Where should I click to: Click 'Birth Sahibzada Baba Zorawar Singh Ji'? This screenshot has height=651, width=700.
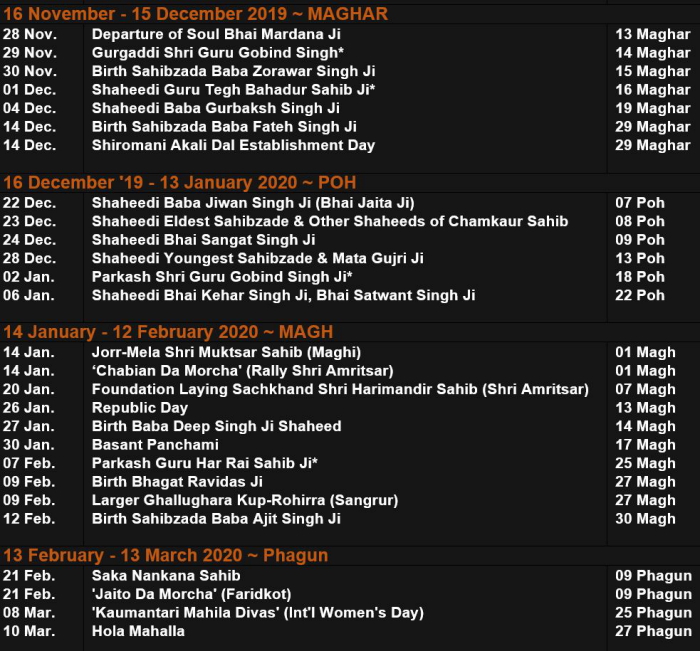pyautogui.click(x=233, y=71)
